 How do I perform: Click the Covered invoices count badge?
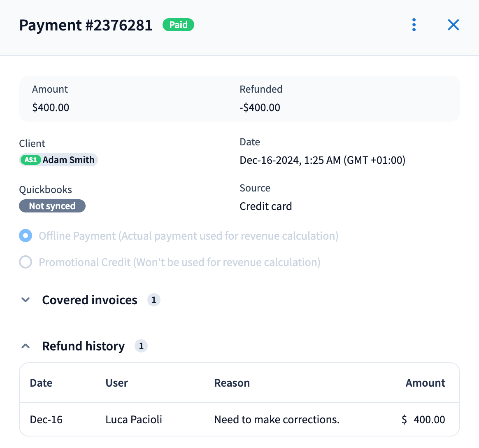point(154,300)
